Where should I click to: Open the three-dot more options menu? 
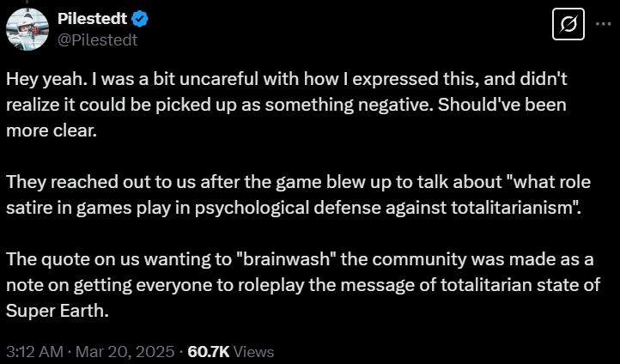pos(603,25)
